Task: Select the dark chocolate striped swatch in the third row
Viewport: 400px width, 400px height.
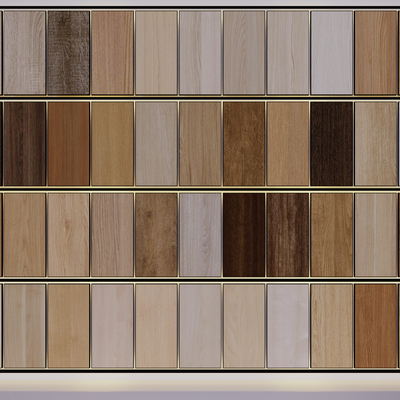Action: coord(244,235)
